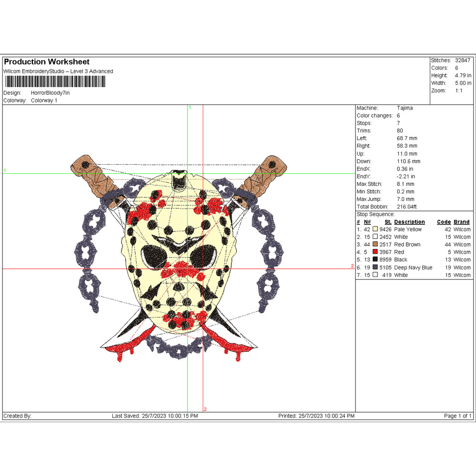
Task: Click the Page 1 of 1 label
Action: click(x=457, y=416)
